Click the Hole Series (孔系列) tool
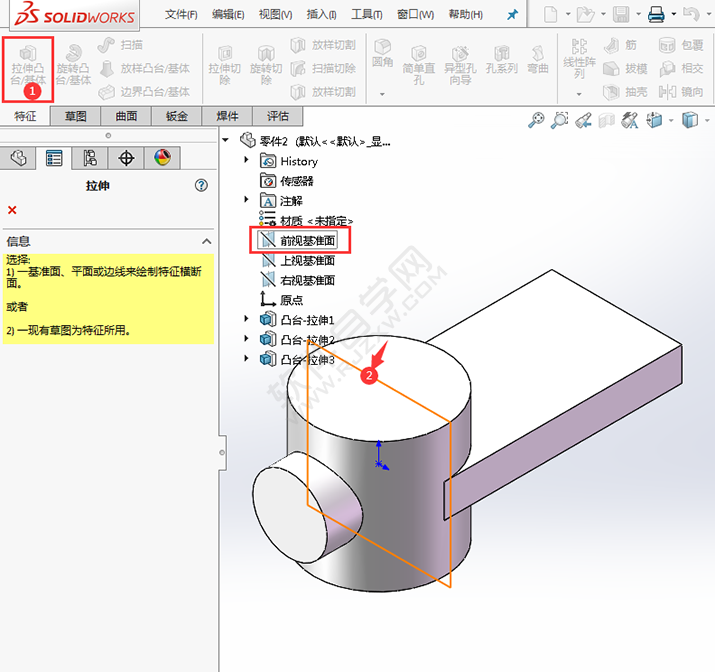The width and height of the screenshot is (715, 672). [x=502, y=61]
